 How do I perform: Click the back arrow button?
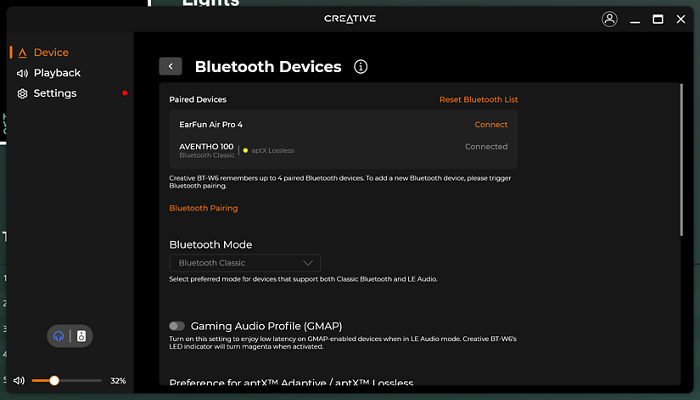point(171,67)
